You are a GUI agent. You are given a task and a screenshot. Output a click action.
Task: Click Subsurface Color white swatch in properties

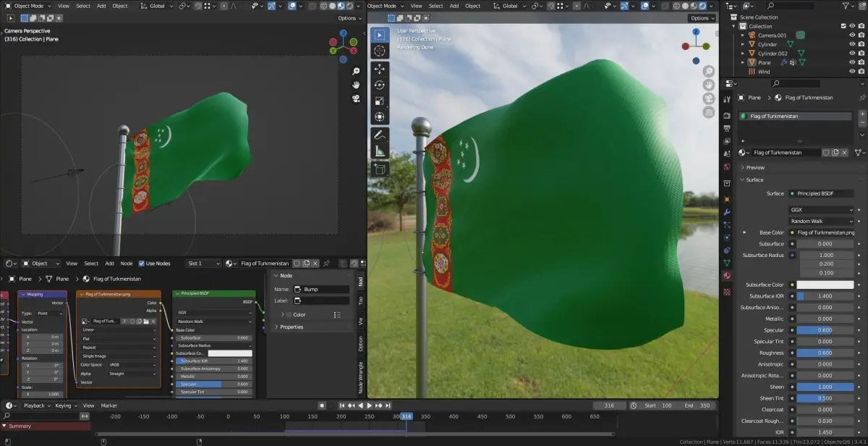coord(825,285)
